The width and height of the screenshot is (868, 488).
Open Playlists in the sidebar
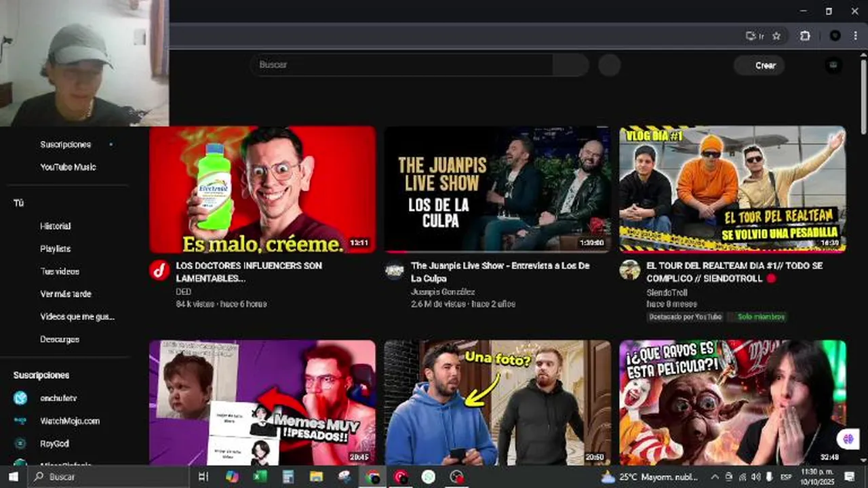(55, 249)
